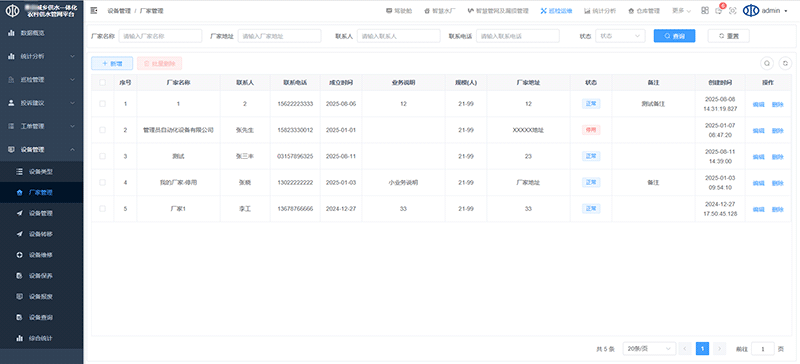
Task: Click round search toggle icon above table
Action: (766, 63)
